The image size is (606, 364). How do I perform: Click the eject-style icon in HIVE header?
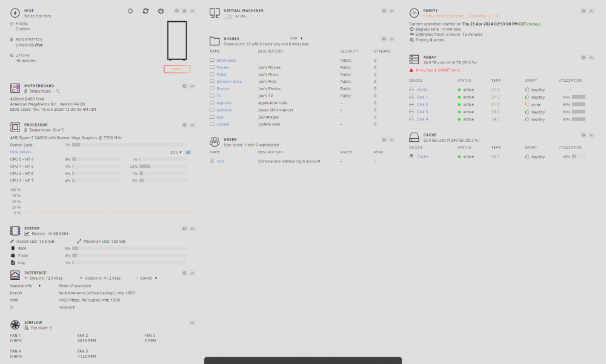click(184, 11)
